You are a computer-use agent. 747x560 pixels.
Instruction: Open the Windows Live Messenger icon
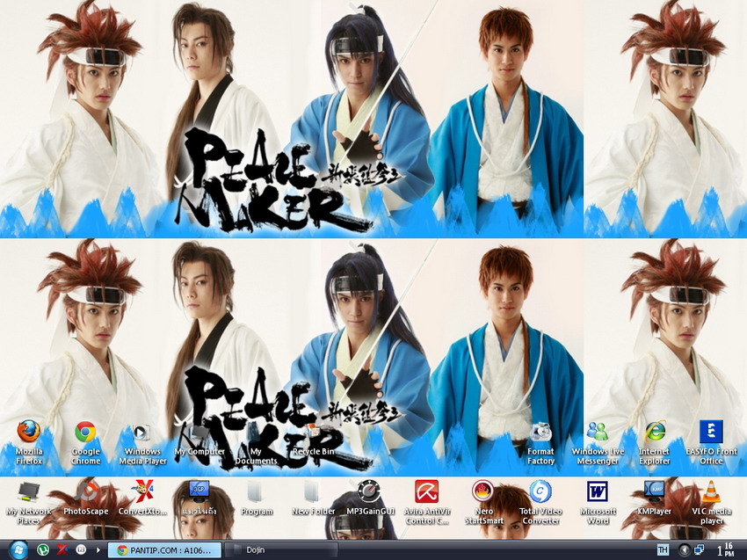pyautogui.click(x=598, y=444)
